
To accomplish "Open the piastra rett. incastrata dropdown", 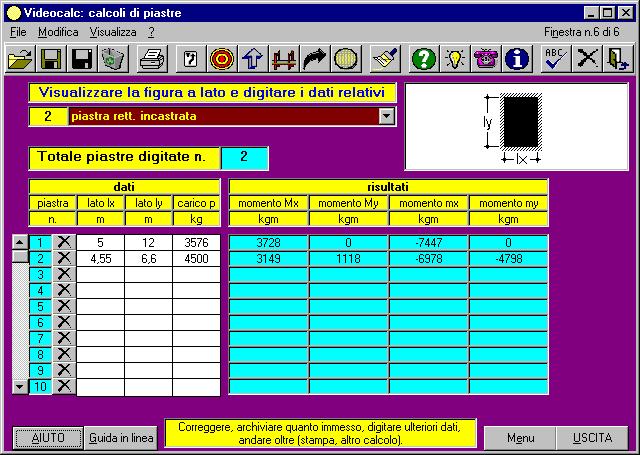I will [387, 117].
